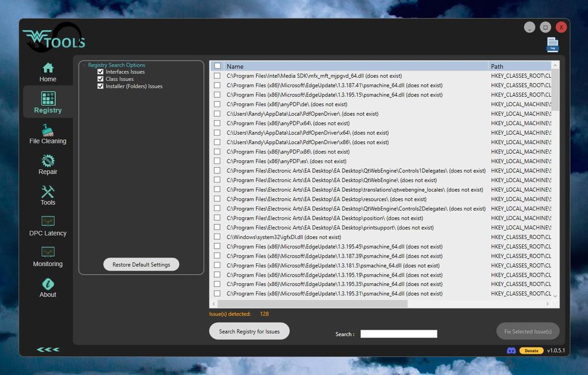Check the EdgeUpdate 1.3.195.31 row checkbox
588x375 pixels.
(217, 294)
